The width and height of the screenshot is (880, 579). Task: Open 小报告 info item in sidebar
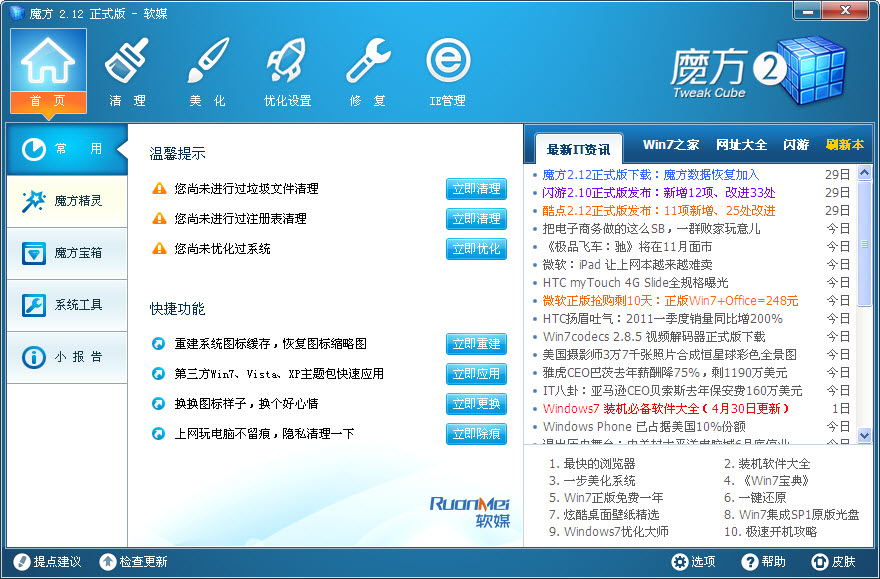point(67,357)
